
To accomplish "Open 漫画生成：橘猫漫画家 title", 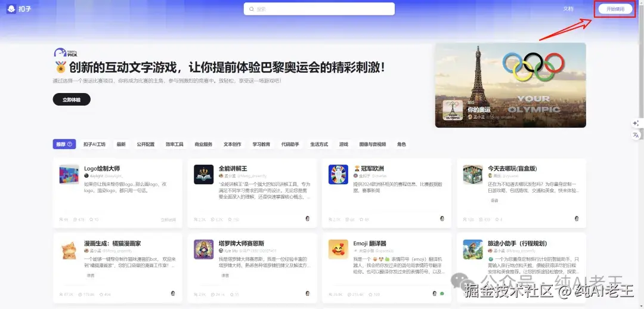I will coord(113,243).
